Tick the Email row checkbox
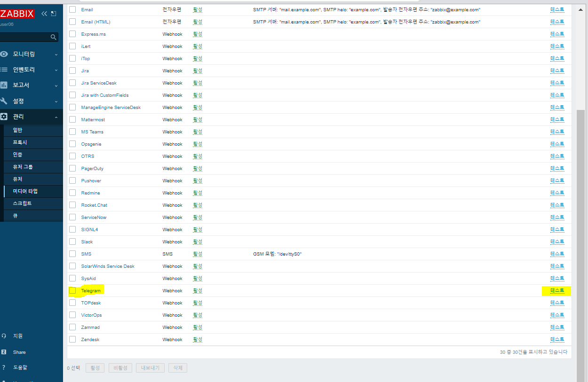588x382 pixels. tap(72, 9)
